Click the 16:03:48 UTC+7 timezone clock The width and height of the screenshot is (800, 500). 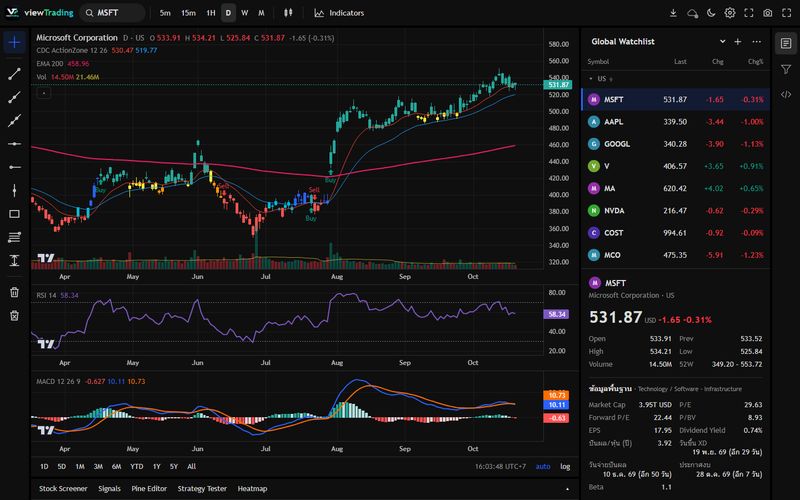tap(502, 466)
